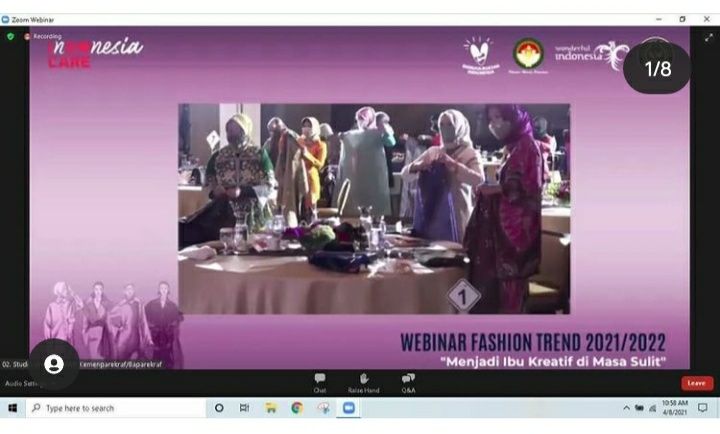Click the shared webinar video frame
The height and width of the screenshot is (434, 720).
coord(373,208)
